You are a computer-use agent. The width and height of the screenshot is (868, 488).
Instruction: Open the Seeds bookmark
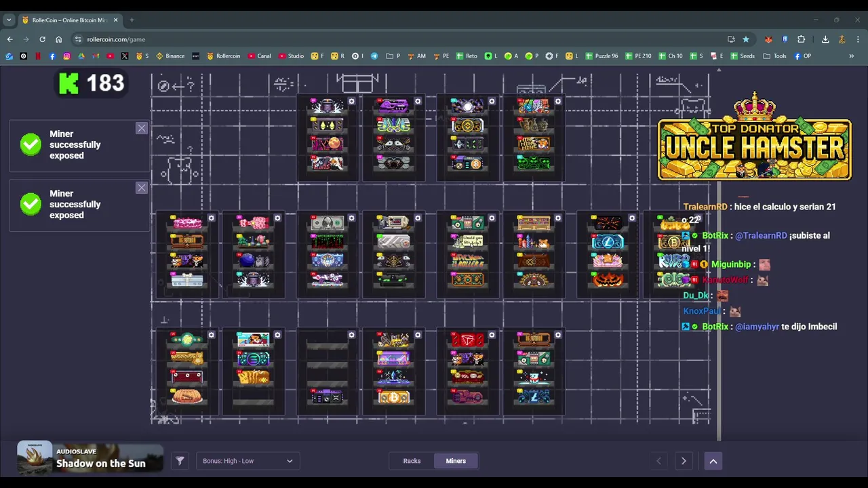point(743,56)
